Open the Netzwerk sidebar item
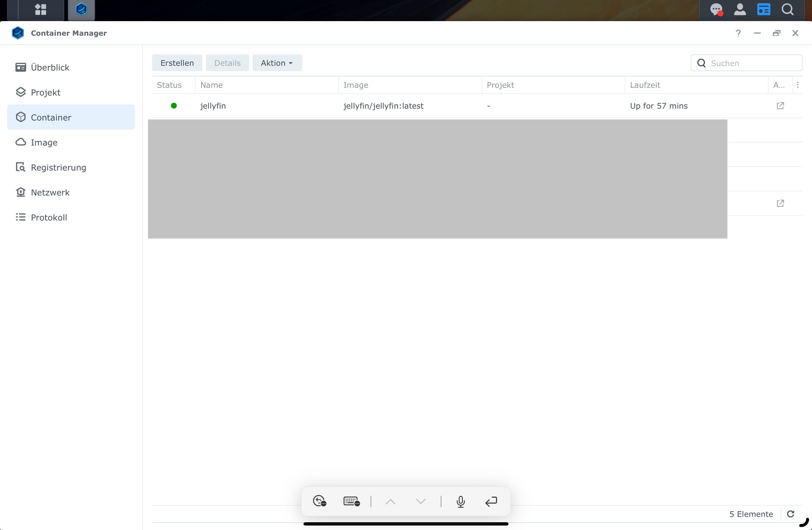812x530 pixels. click(x=50, y=193)
